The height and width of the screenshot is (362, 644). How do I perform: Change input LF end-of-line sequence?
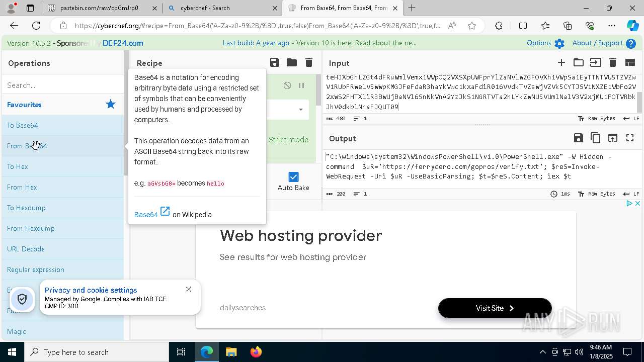631,119
